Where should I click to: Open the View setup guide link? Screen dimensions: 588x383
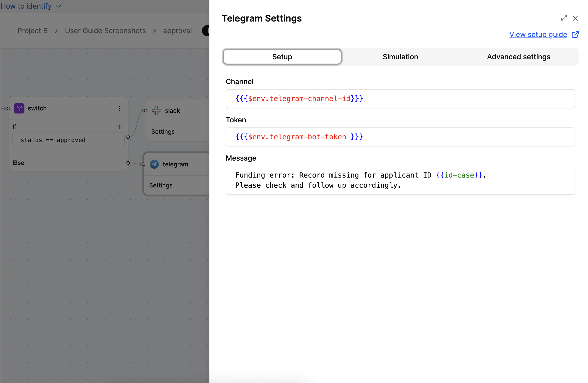click(538, 34)
